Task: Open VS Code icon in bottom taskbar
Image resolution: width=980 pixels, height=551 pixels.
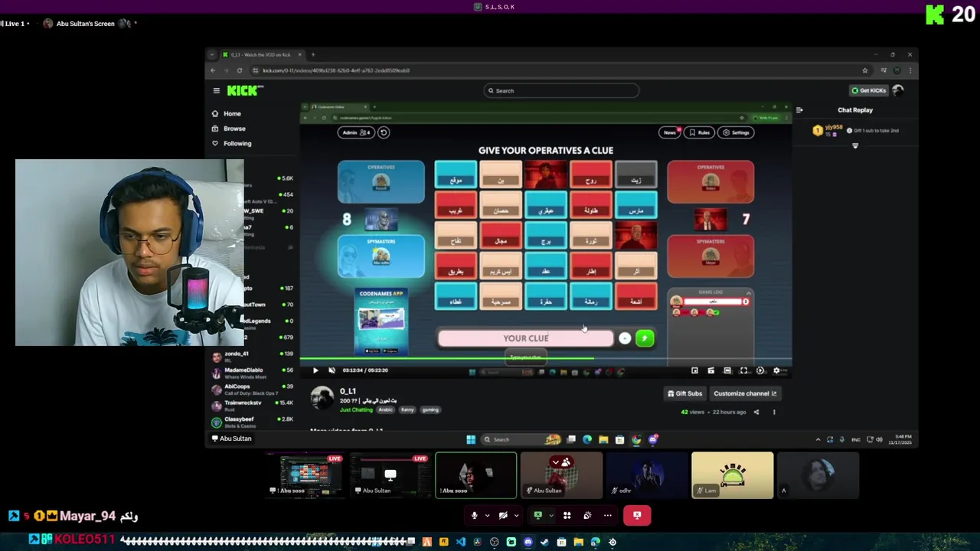Action: point(460,542)
